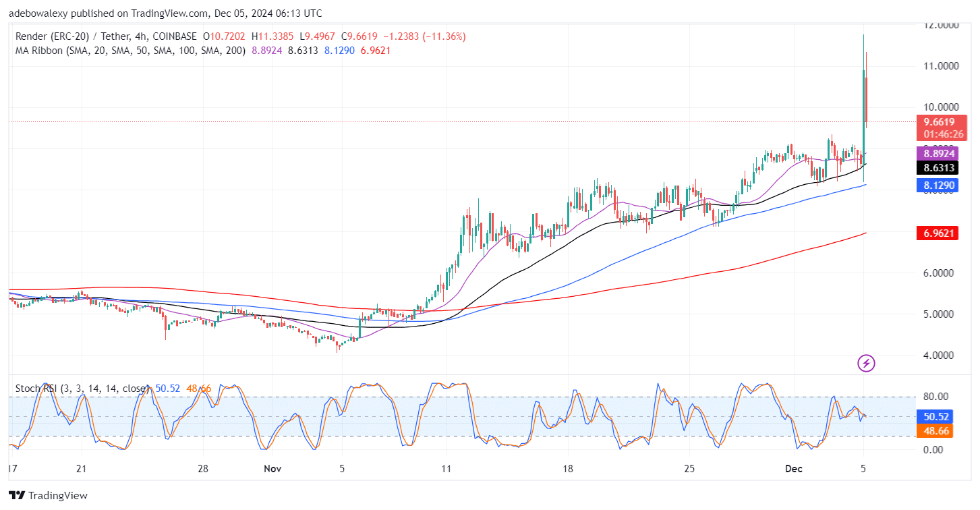Click the 11.0000 price axis label
This screenshot has width=980, height=510.
[940, 66]
